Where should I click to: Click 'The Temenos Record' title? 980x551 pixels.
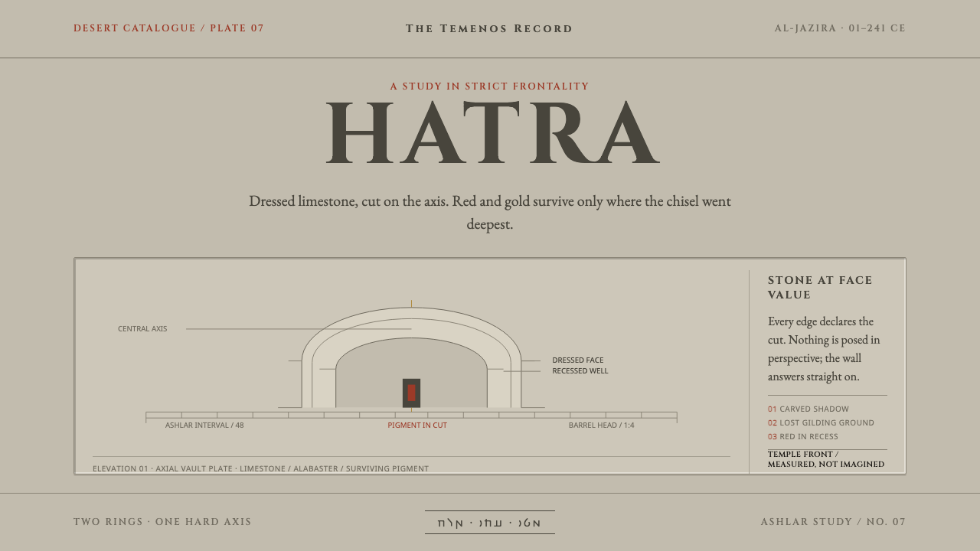pos(489,28)
